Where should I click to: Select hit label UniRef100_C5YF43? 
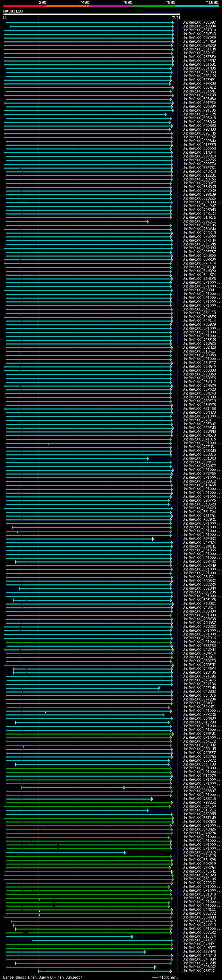click(199, 34)
